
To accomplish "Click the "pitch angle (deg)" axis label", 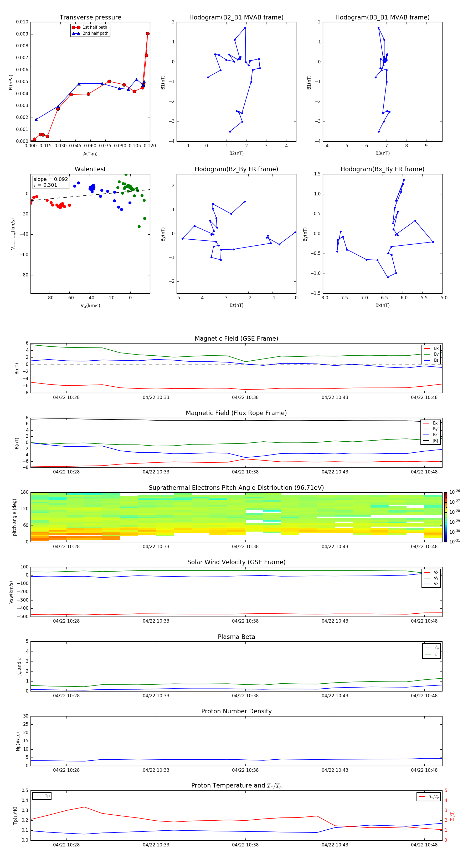I will coord(14,517).
